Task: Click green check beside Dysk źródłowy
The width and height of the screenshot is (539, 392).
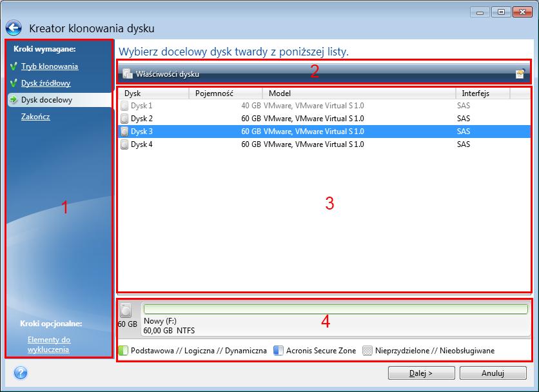Action: [x=14, y=83]
